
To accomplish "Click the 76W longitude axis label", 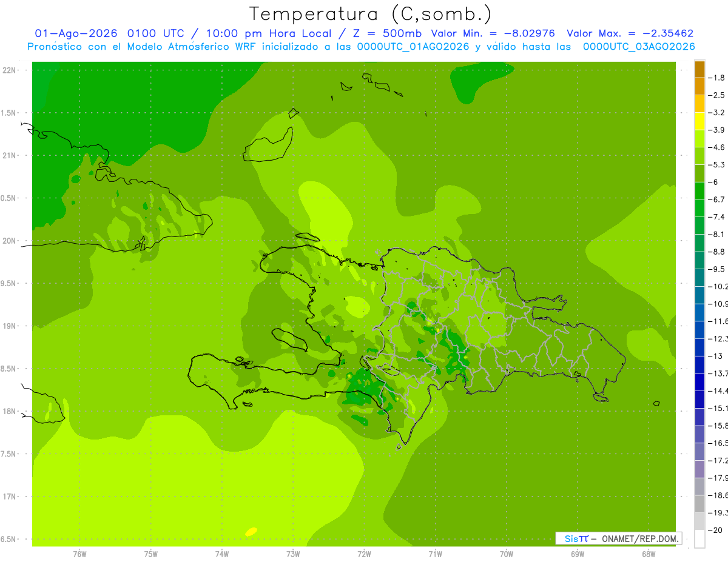I will click(79, 554).
